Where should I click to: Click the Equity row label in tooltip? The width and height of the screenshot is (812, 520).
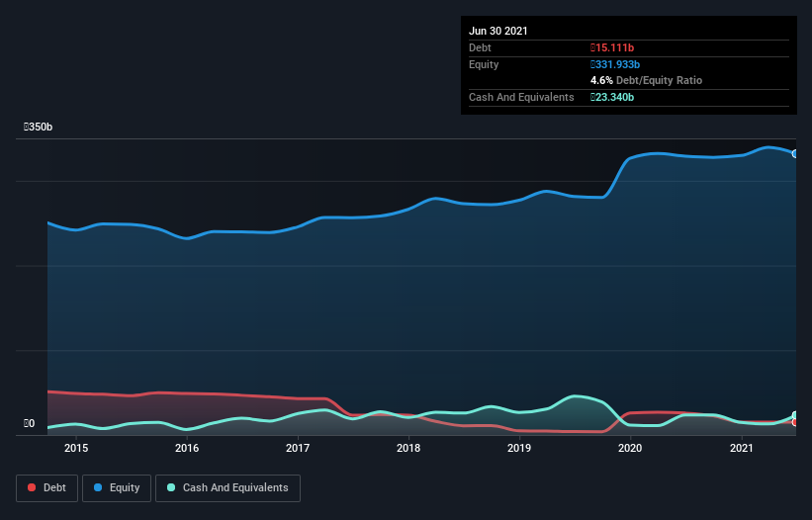point(484,64)
